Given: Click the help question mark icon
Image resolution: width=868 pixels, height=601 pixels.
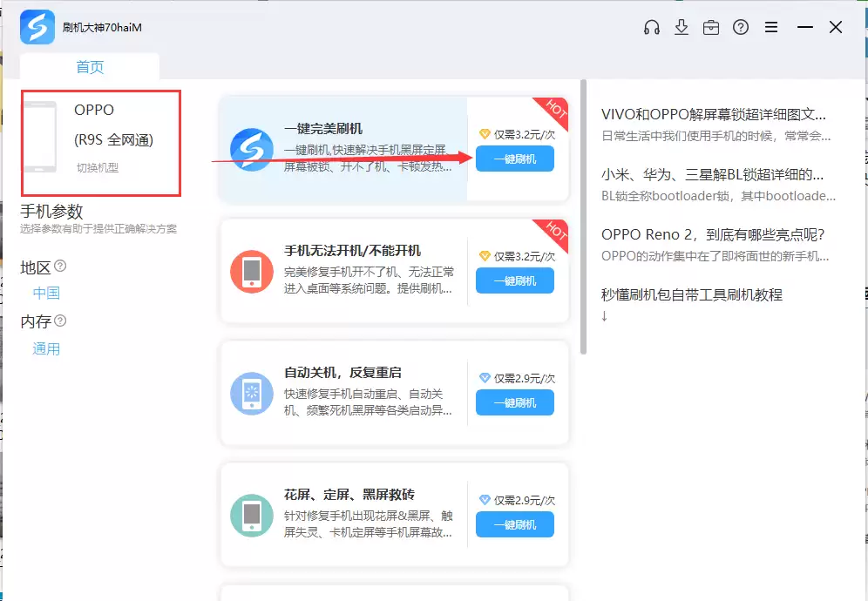Looking at the screenshot, I should coord(741,27).
